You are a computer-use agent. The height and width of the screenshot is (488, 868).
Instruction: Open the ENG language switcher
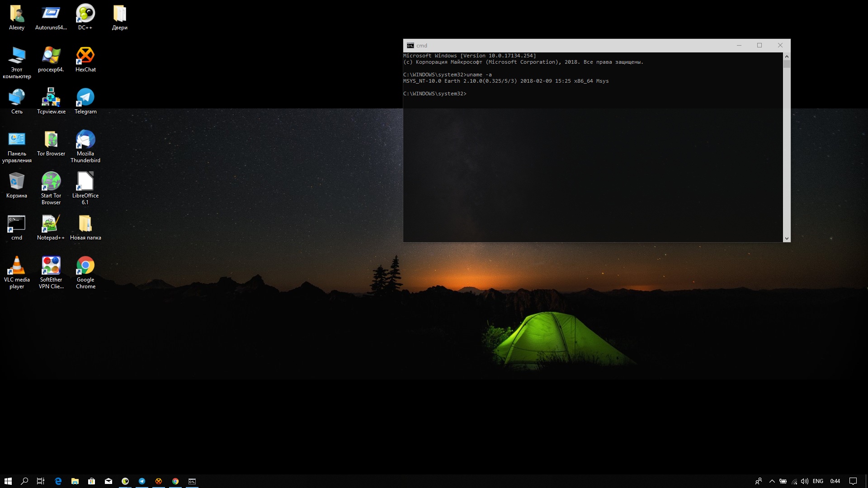[x=818, y=481]
